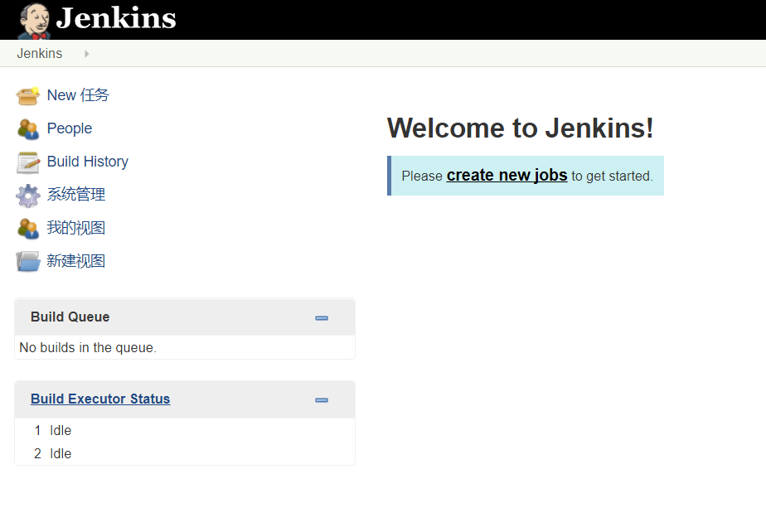Open the 新建视图 link
Image resolution: width=766 pixels, height=532 pixels.
(x=76, y=261)
